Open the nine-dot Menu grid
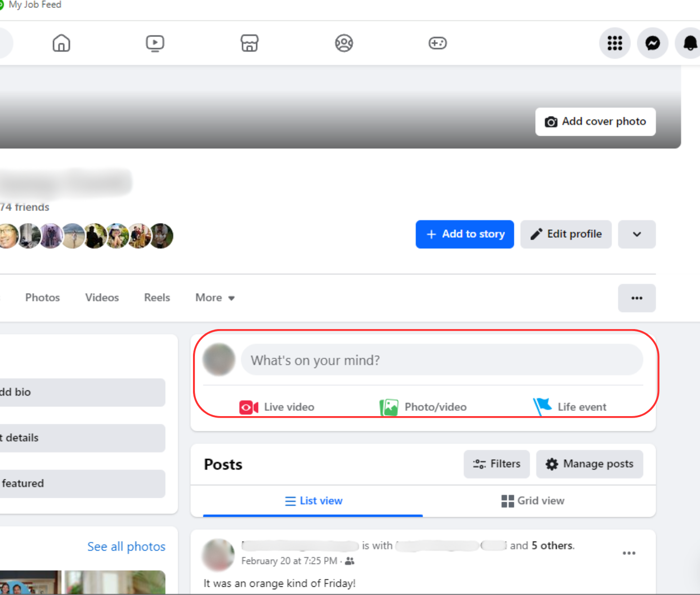The width and height of the screenshot is (700, 595). [x=615, y=43]
